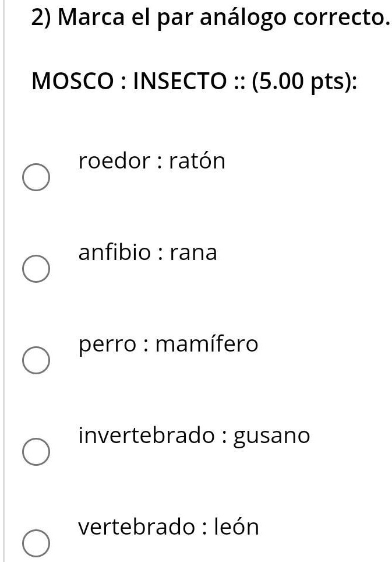Click the question number '2)'
Image resolution: width=392 pixels, height=562 pixels.
pyautogui.click(x=42, y=19)
